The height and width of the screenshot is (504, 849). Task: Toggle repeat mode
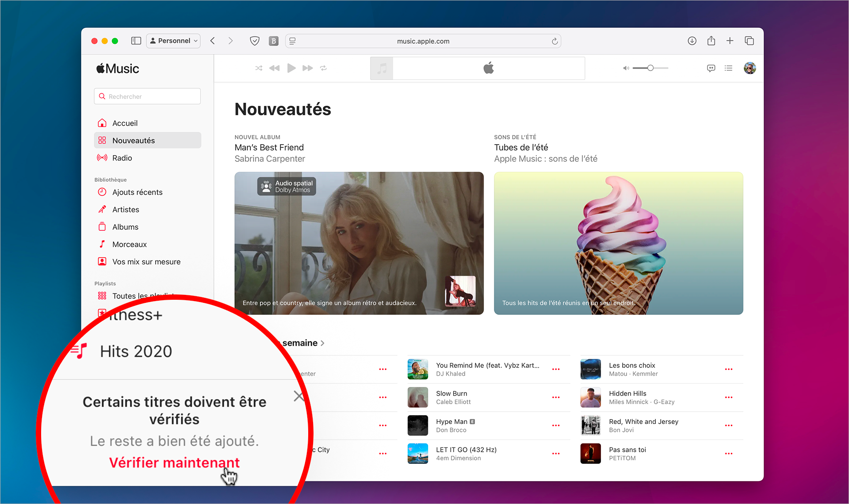click(323, 68)
